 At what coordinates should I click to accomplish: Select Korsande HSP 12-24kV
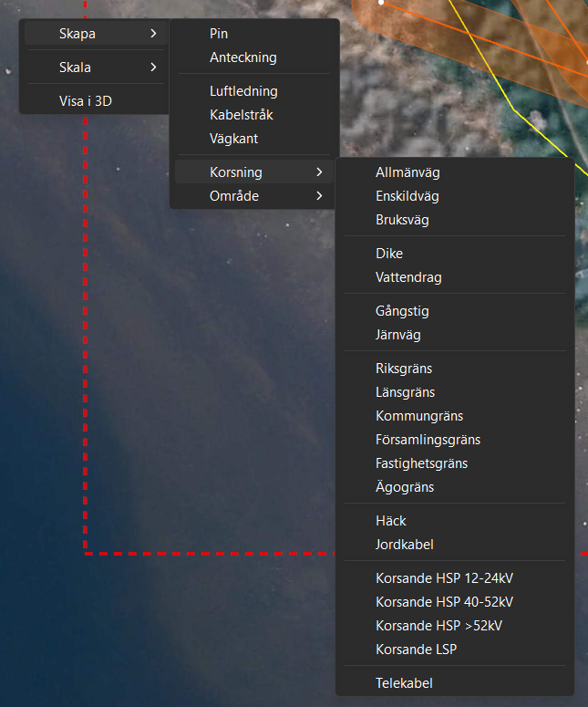pos(455,578)
